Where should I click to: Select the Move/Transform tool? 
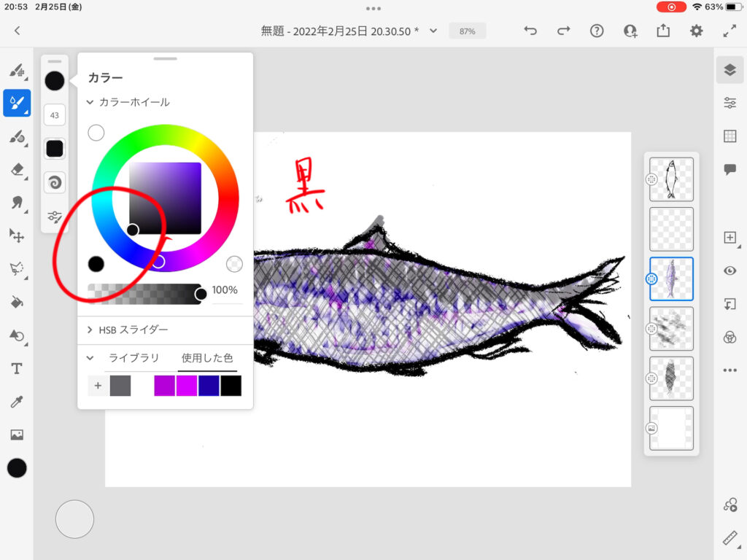(x=17, y=236)
